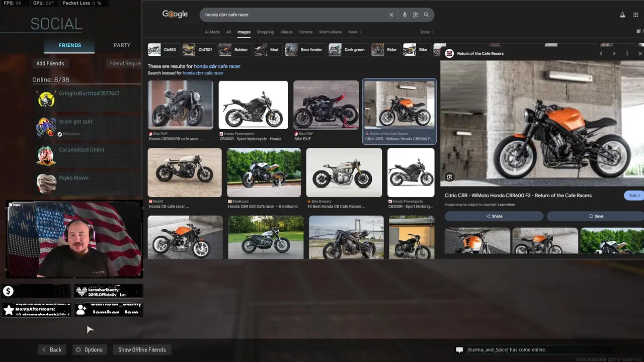Select the Psyko Klown friend name
This screenshot has width=644, height=362.
coord(74,178)
